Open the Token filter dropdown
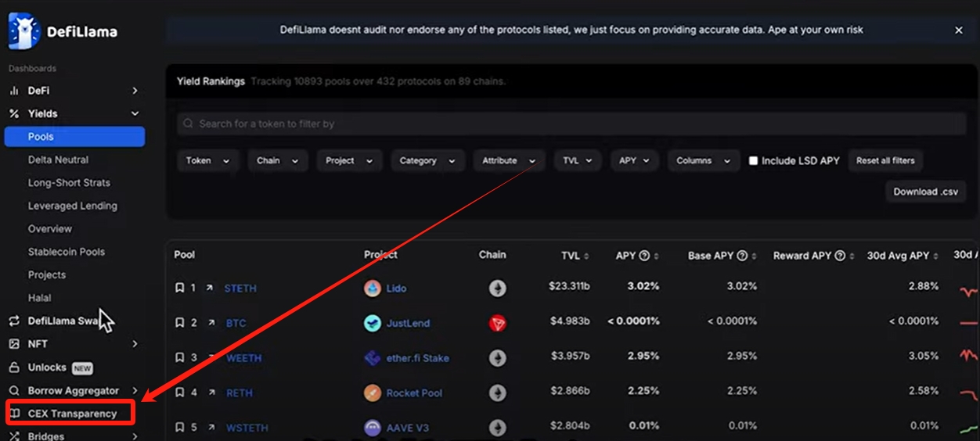Screen dimensions: 980x441 207,160
